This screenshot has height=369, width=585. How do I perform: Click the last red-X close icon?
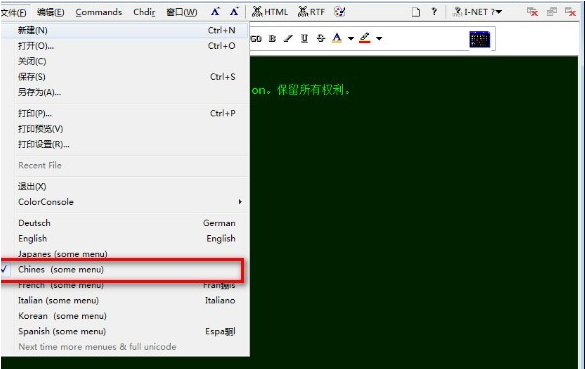[x=570, y=12]
